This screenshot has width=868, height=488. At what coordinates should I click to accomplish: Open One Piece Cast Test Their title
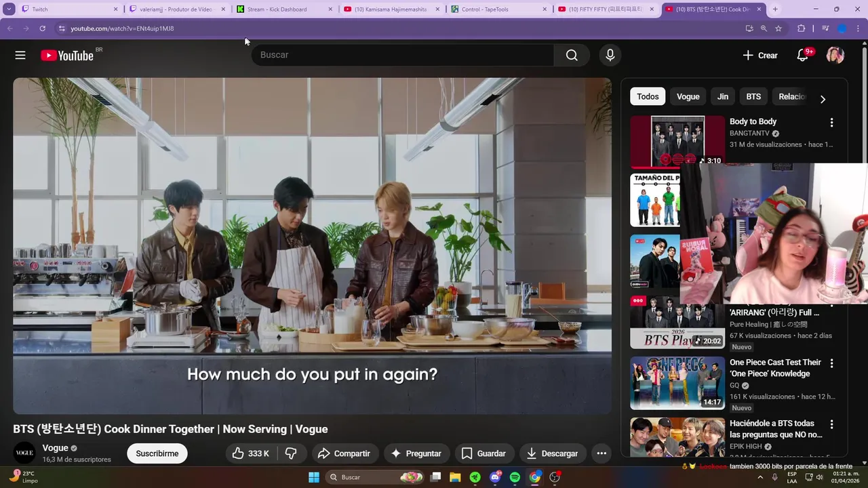(775, 368)
